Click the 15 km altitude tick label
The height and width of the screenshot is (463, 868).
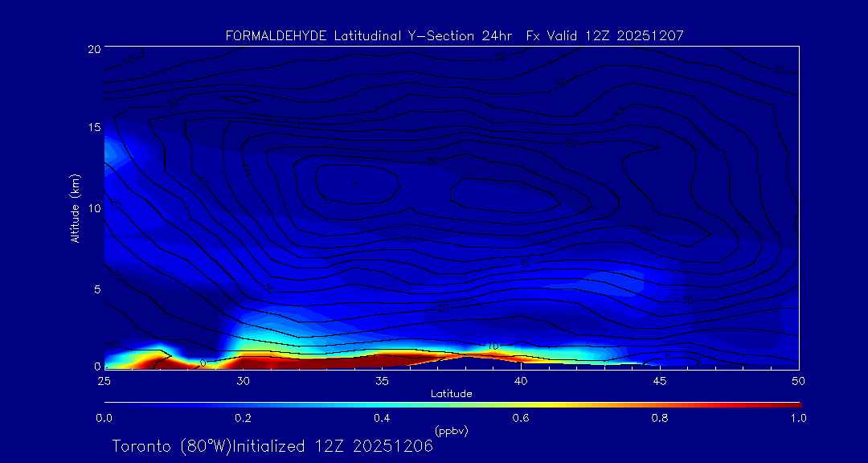(93, 128)
